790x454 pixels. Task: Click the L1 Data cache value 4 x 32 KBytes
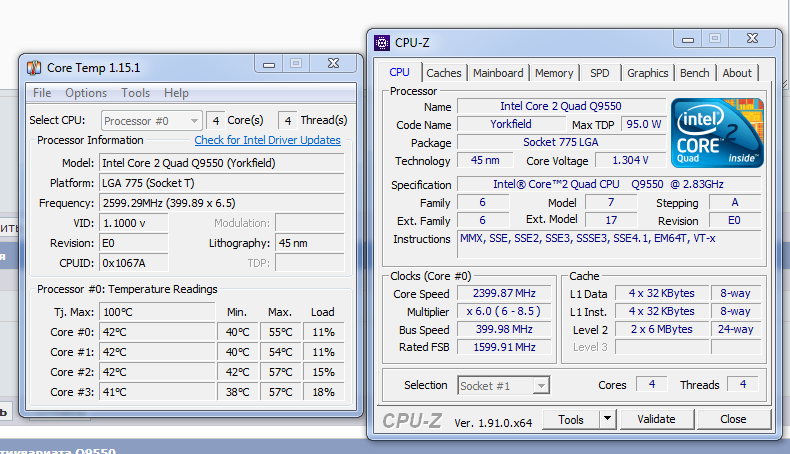(x=662, y=293)
